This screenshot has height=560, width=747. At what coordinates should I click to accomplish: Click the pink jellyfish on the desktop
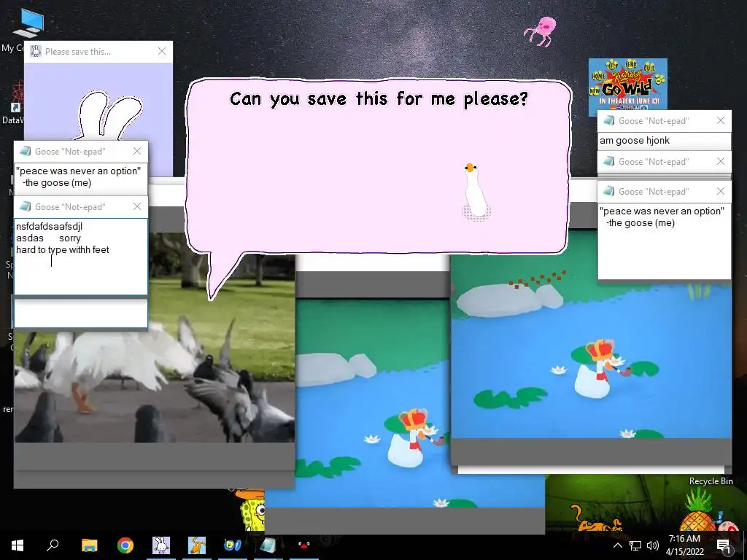pyautogui.click(x=541, y=31)
